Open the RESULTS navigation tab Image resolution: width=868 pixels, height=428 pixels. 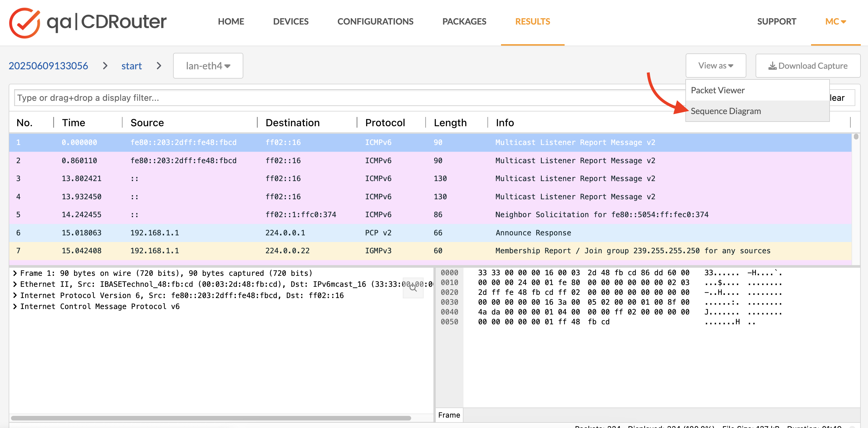coord(533,22)
